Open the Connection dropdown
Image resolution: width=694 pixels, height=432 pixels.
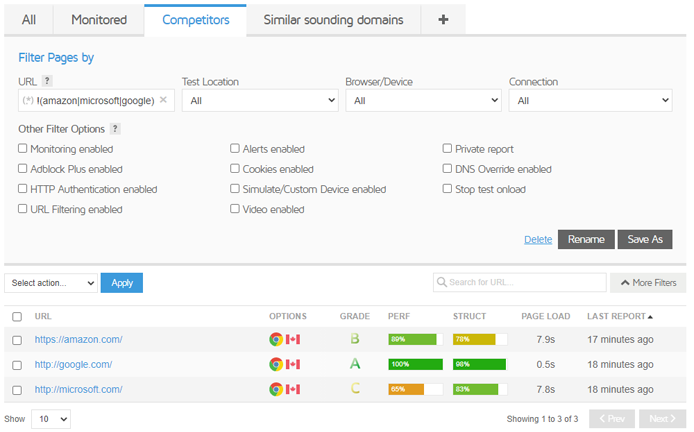(x=590, y=100)
